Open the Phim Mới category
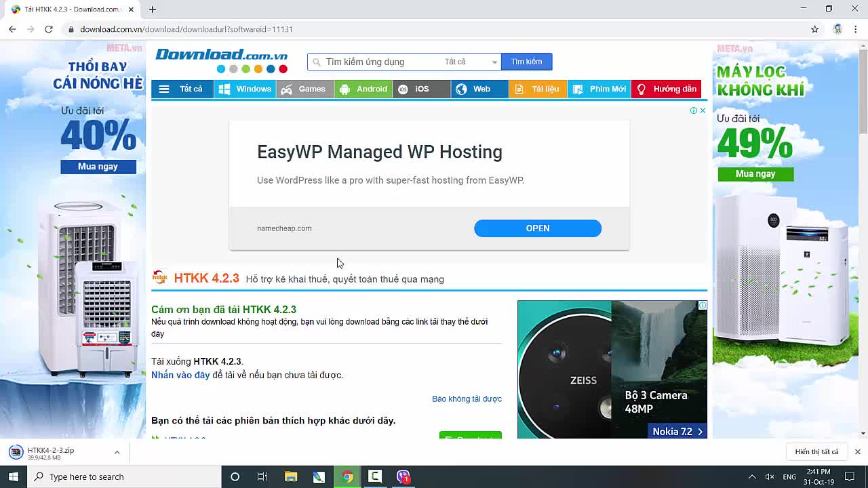This screenshot has height=488, width=868. click(599, 89)
